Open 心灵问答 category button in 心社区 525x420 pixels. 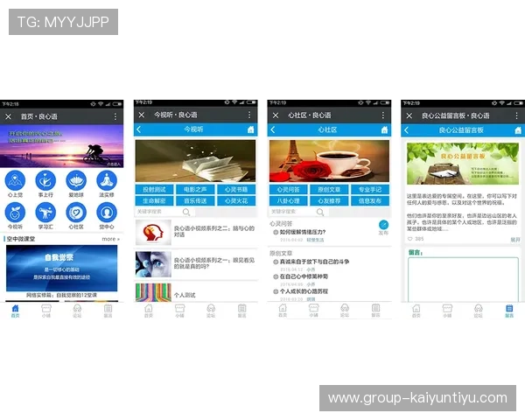coord(288,189)
